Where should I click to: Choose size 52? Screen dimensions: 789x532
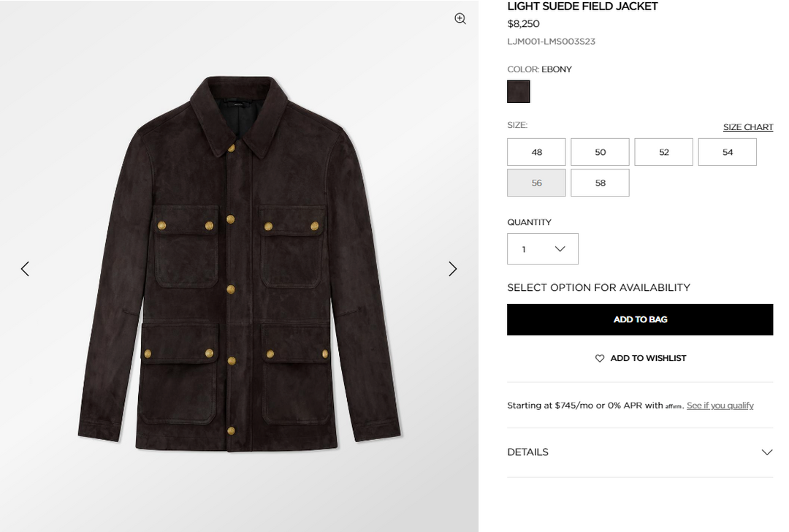(x=663, y=152)
